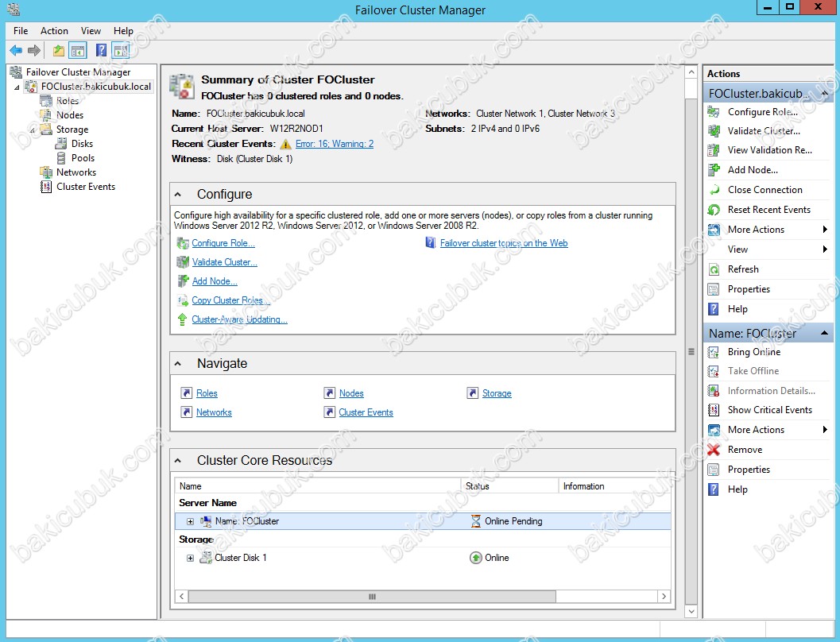This screenshot has width=840, height=642.
Task: Open the View submenu in Actions pane
Action: [x=768, y=249]
